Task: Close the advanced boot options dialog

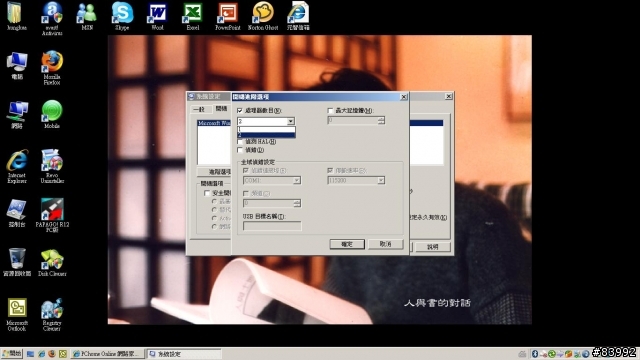Action: (404, 97)
